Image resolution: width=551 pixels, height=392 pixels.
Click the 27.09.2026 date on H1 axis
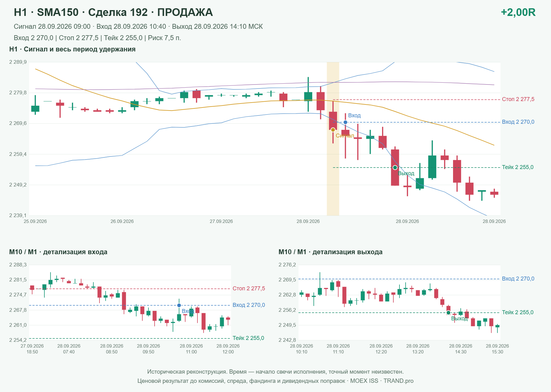221,221
